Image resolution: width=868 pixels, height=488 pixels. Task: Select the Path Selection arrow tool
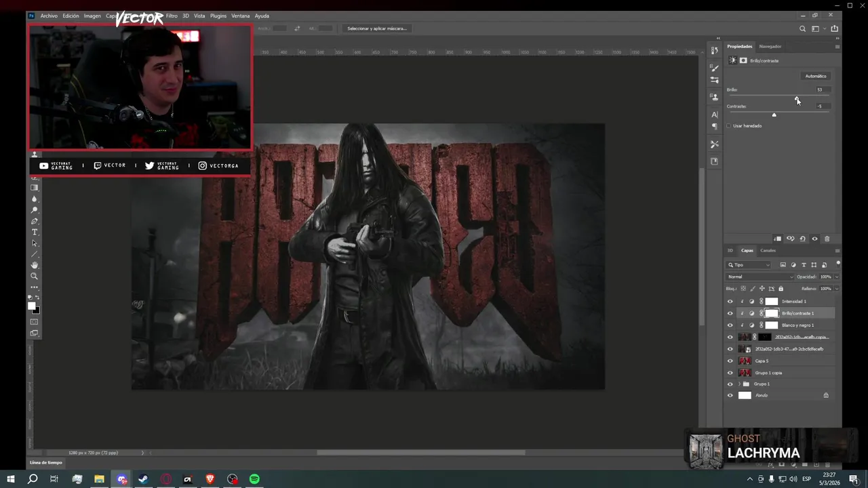tap(35, 243)
